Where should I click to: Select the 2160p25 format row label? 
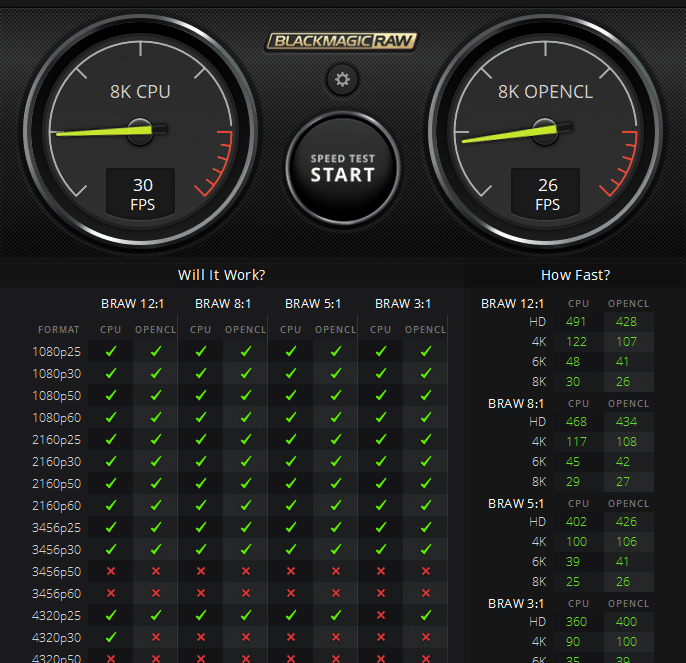pyautogui.click(x=56, y=440)
